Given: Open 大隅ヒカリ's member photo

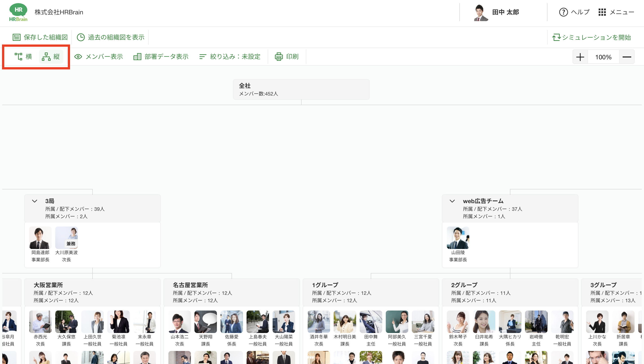Looking at the screenshot, I should point(510,322).
